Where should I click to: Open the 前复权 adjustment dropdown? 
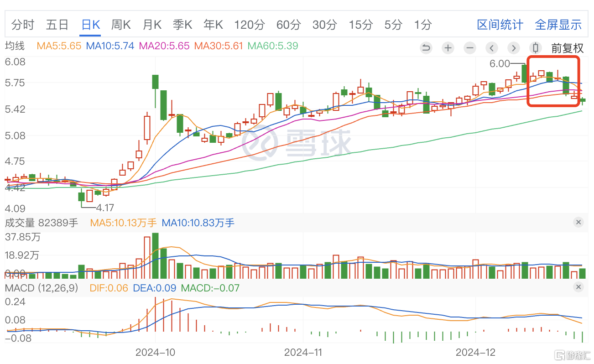pos(568,48)
